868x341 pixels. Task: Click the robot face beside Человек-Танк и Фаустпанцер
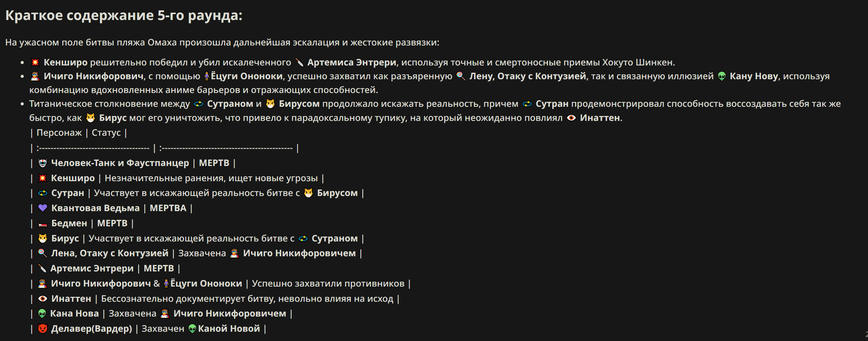tap(43, 163)
